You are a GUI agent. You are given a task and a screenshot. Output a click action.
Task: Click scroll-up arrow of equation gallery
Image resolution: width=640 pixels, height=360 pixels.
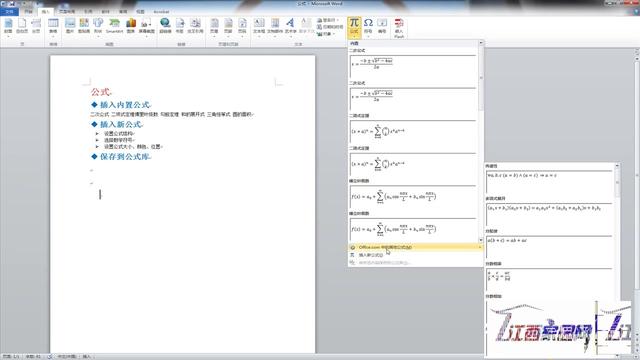coord(481,42)
